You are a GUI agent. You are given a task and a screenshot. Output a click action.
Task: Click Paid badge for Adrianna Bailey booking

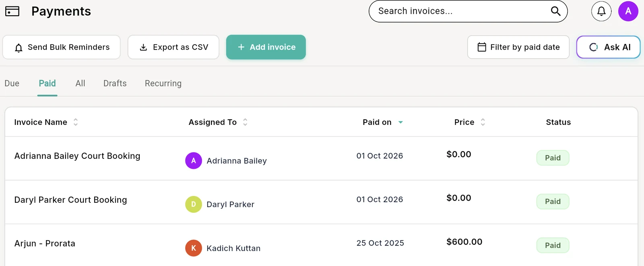553,158
